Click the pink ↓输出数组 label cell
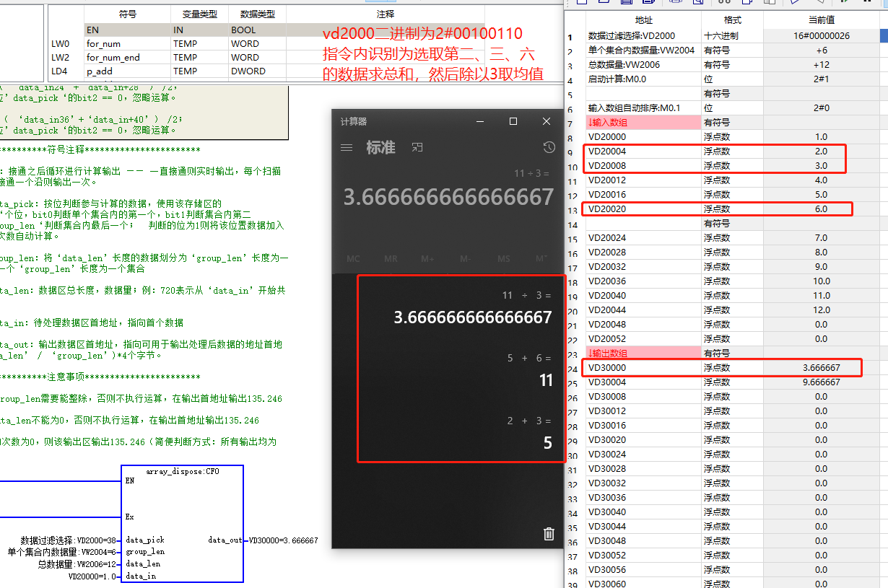 point(643,353)
